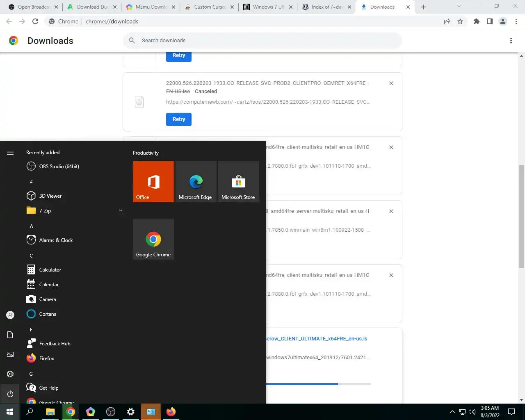Open Chrome tab search dropdown
The image size is (525, 420).
coord(459,6)
